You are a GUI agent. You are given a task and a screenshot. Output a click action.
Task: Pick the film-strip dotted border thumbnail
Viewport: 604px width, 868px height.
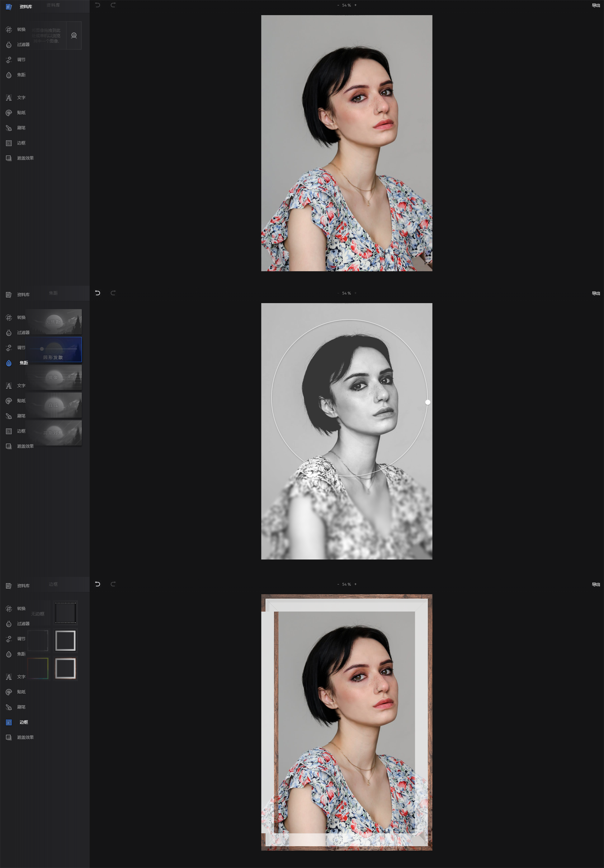point(65,613)
